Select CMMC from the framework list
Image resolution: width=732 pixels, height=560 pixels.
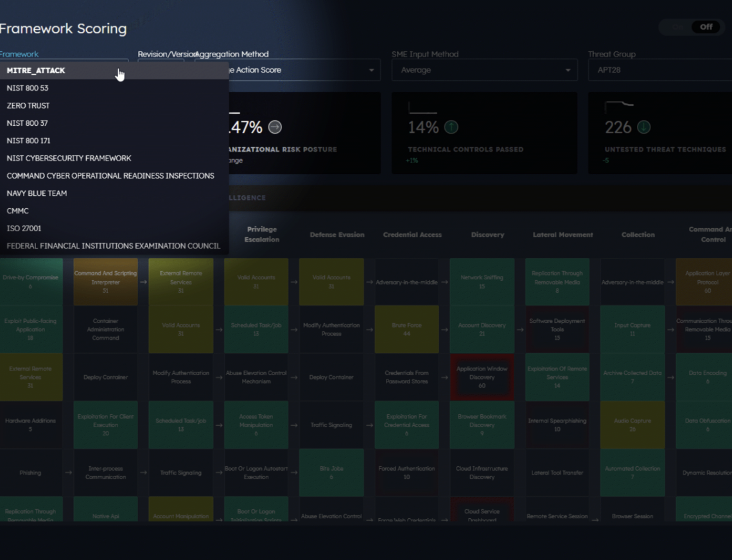114,211
